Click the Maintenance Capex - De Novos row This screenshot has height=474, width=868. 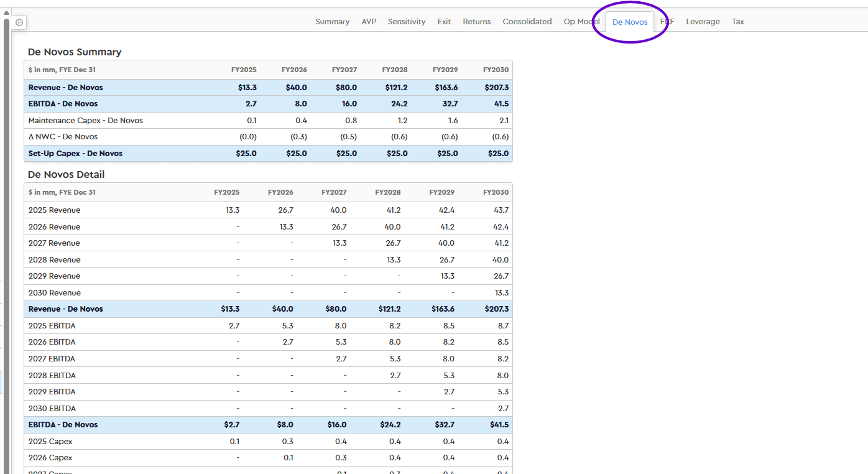click(85, 121)
